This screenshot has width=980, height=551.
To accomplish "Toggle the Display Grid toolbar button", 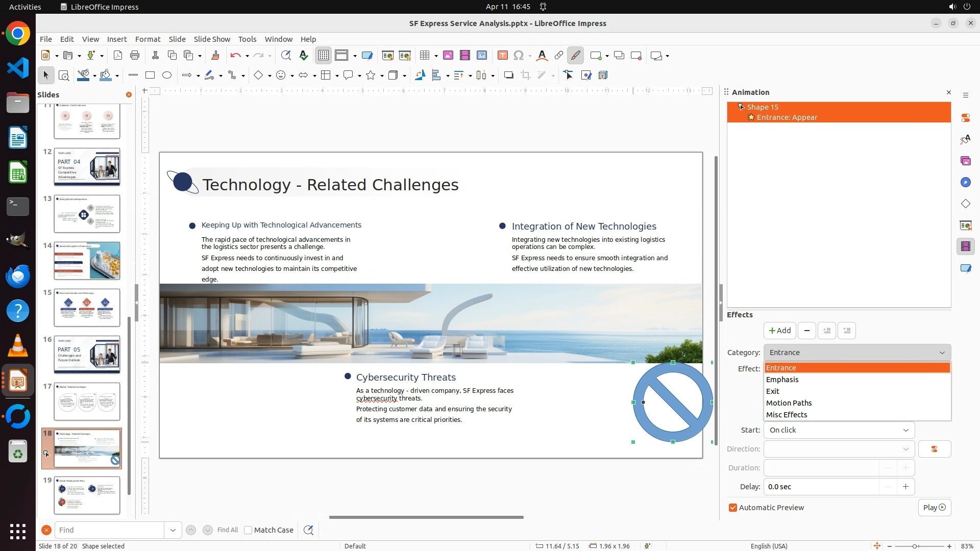I will pos(324,56).
